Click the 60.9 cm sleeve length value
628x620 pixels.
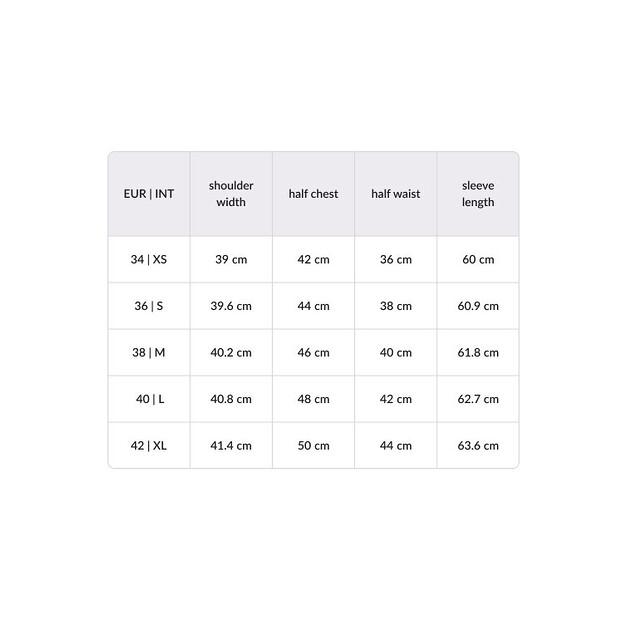coord(478,306)
